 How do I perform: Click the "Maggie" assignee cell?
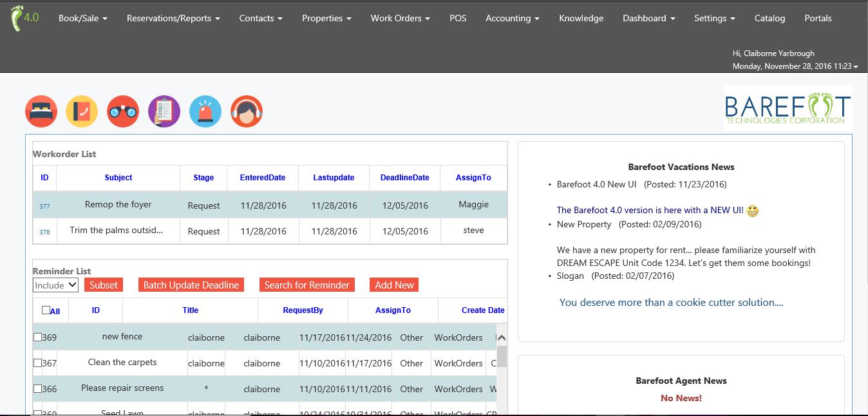click(x=474, y=205)
